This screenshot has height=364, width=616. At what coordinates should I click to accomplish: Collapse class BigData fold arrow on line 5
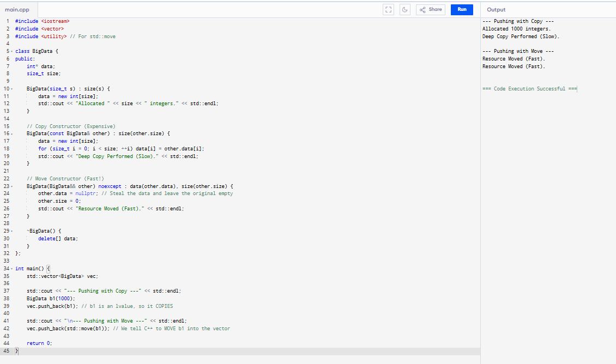(12, 51)
